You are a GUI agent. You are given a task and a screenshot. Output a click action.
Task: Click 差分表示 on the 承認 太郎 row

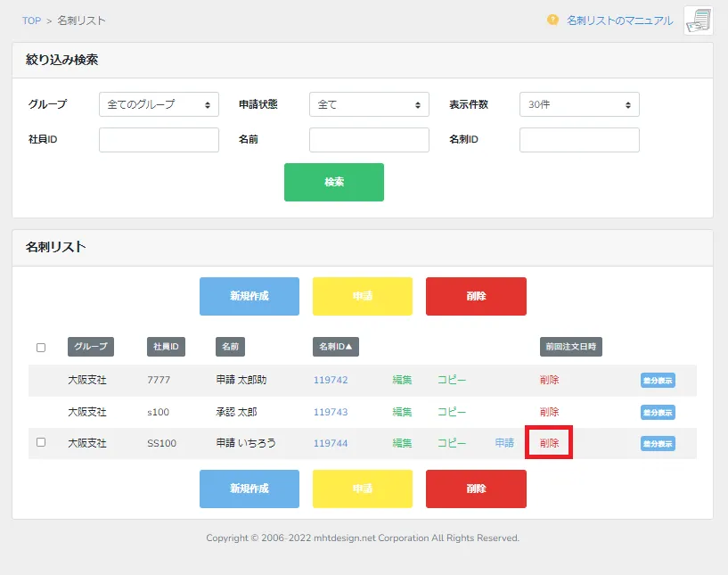pos(658,412)
